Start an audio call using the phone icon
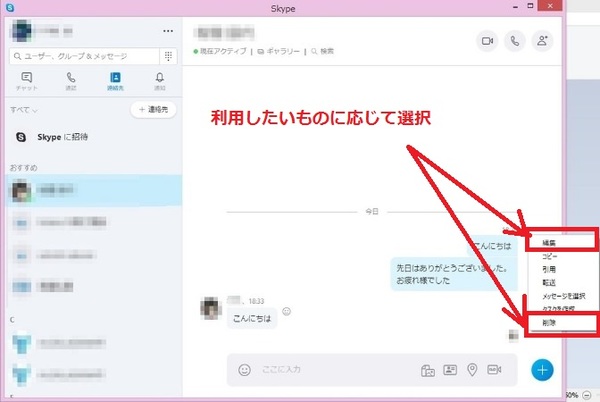Screen dimensions: 600x402 pos(515,41)
